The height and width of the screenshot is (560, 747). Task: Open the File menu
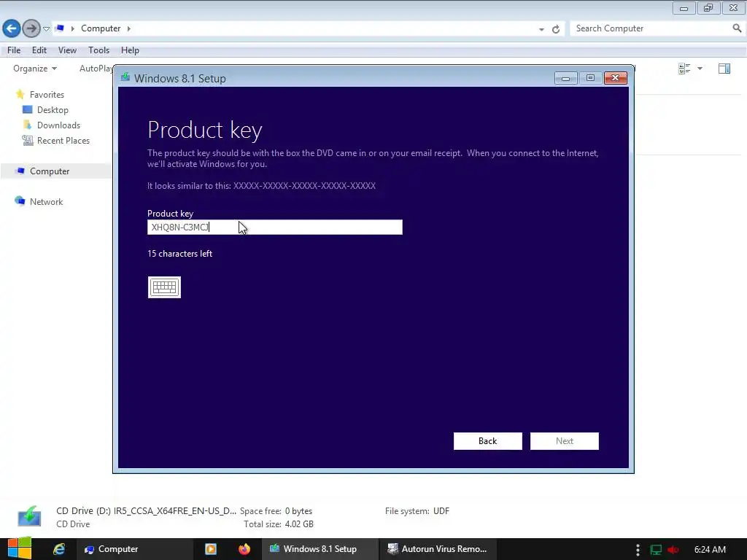14,50
